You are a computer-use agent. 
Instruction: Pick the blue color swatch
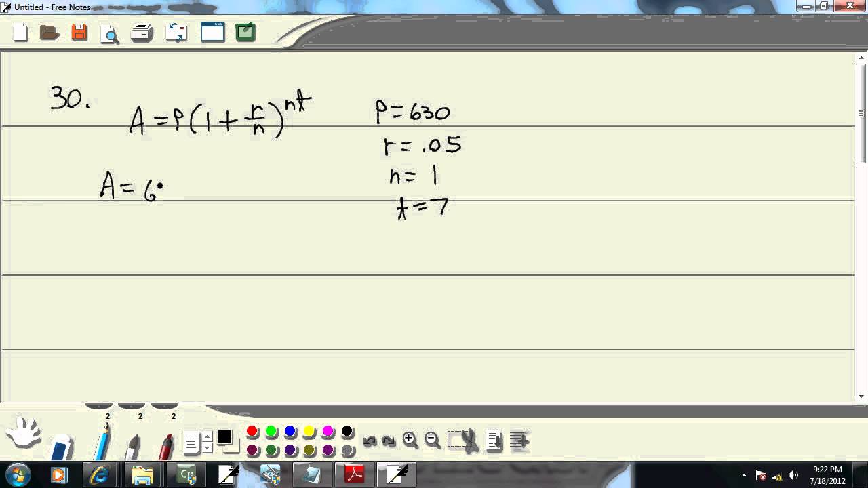pyautogui.click(x=290, y=432)
